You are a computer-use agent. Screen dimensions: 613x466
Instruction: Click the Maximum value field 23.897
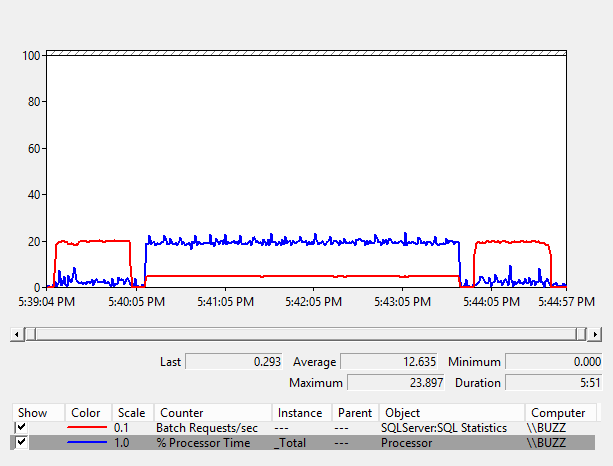click(396, 382)
